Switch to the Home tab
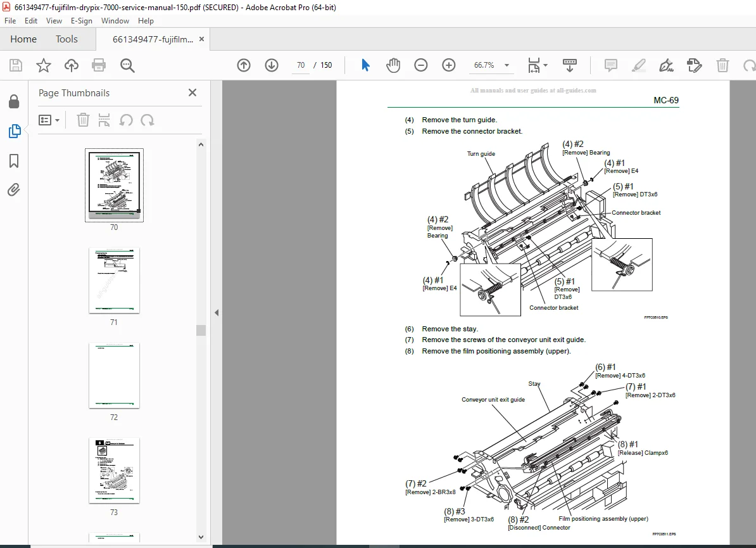The image size is (756, 548). tap(23, 39)
